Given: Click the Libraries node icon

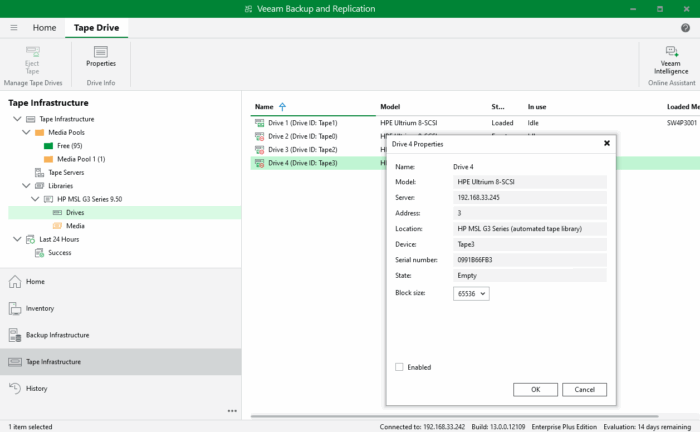Looking at the screenshot, I should (x=39, y=186).
